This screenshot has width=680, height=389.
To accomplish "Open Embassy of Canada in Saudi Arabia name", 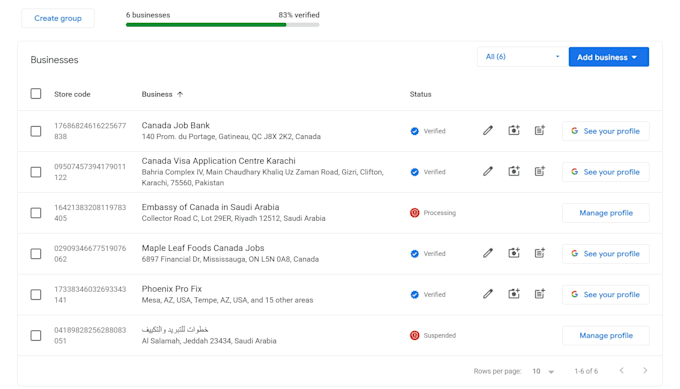I will [x=210, y=207].
